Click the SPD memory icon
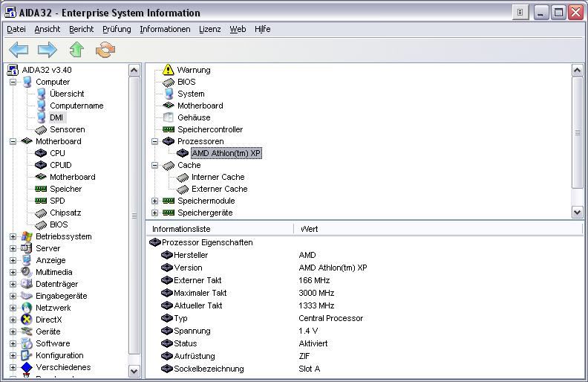Screen dimensions: 588x382 41,201
